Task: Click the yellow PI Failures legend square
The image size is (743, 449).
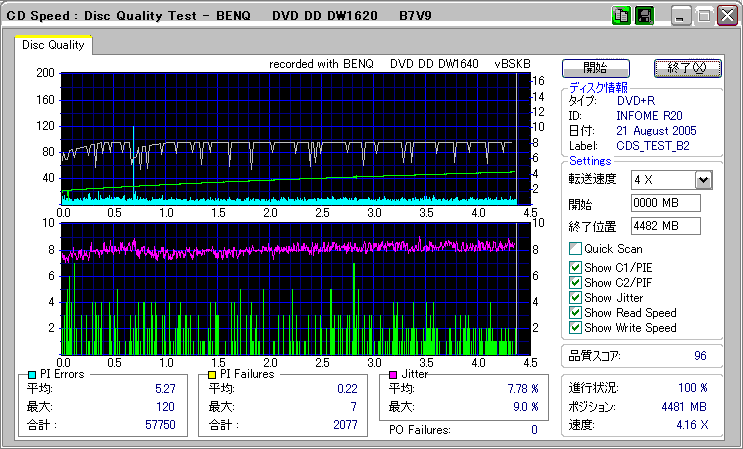Action: [211, 374]
